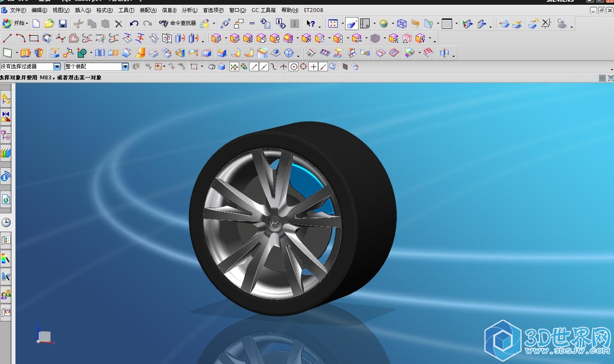
Task: Select the Move Face cube icon
Action: tap(216, 39)
